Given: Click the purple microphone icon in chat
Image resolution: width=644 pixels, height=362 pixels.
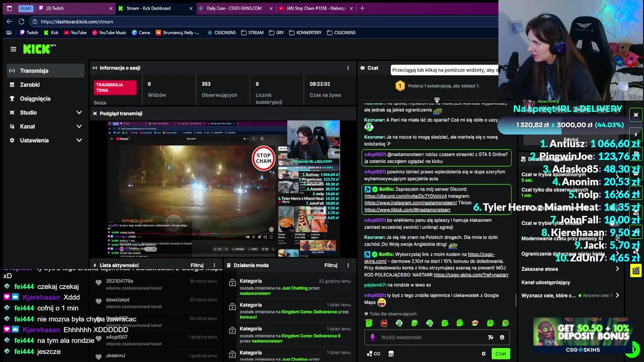Looking at the screenshot, I should coord(372,337).
